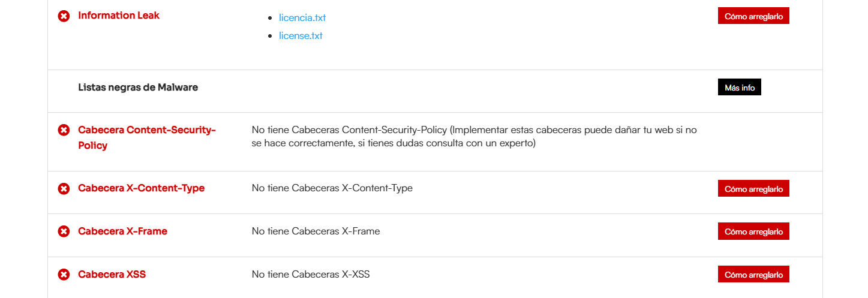Select the Cabecera Content-Security-Policy heading
868x298 pixels.
click(147, 137)
